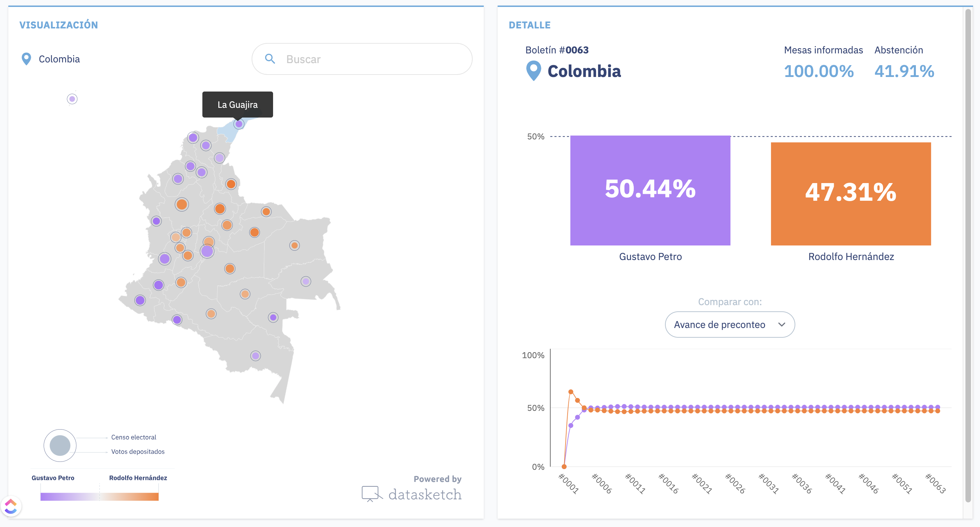
Task: Click the #0046 axis label
Action: 868,484
